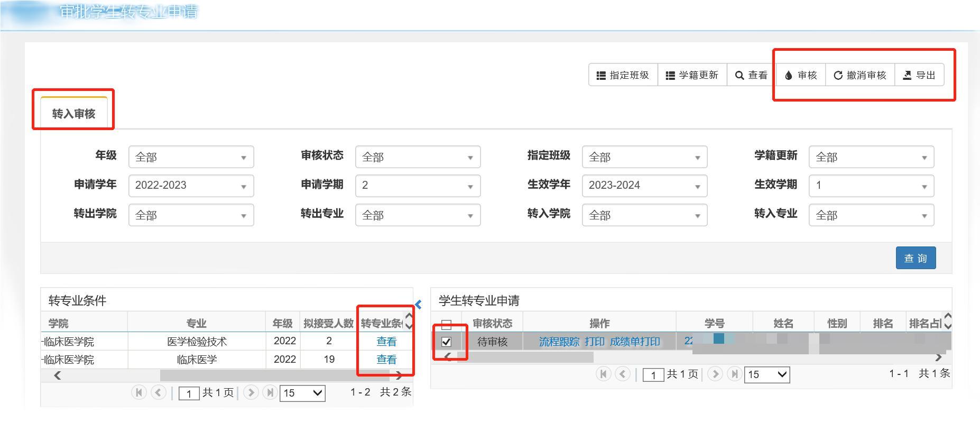The image size is (980, 422).
Task: Collapse the 转专业条件 panel with blue arrow
Action: coord(418,304)
